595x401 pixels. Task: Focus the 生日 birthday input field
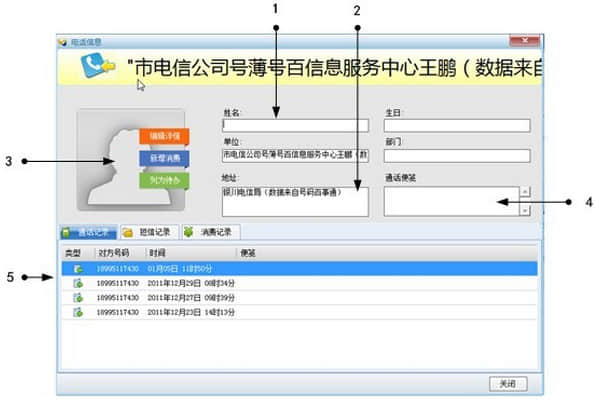457,126
